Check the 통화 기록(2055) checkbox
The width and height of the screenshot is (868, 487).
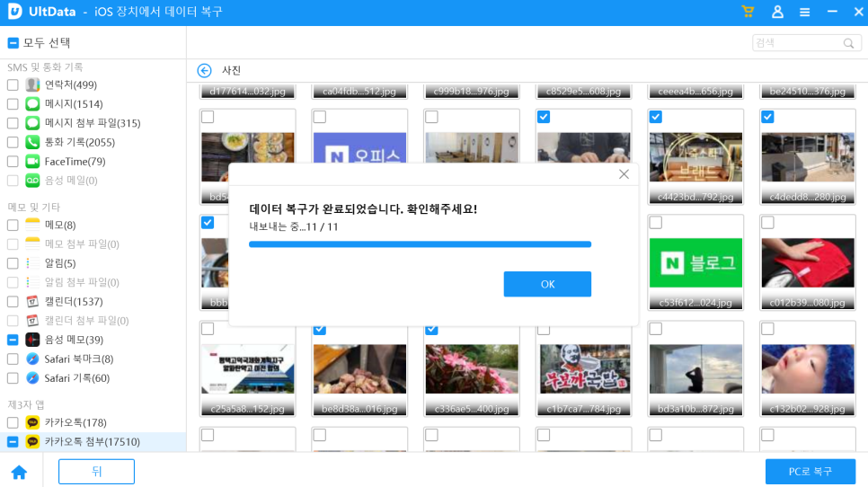point(13,142)
